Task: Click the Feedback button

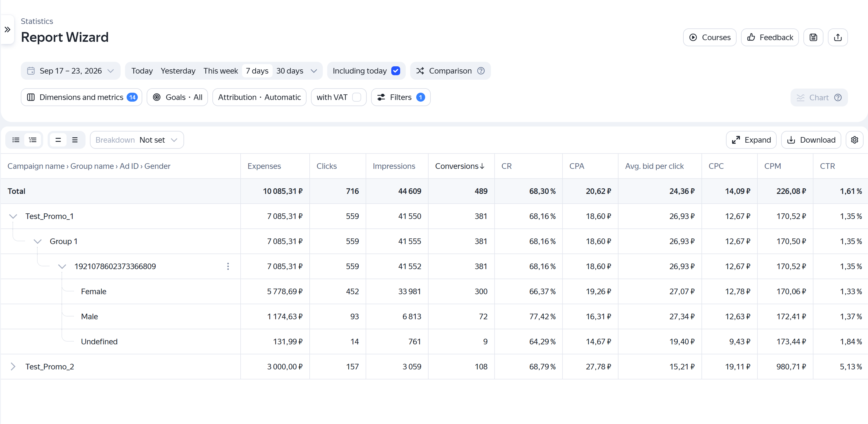Action: pyautogui.click(x=770, y=37)
